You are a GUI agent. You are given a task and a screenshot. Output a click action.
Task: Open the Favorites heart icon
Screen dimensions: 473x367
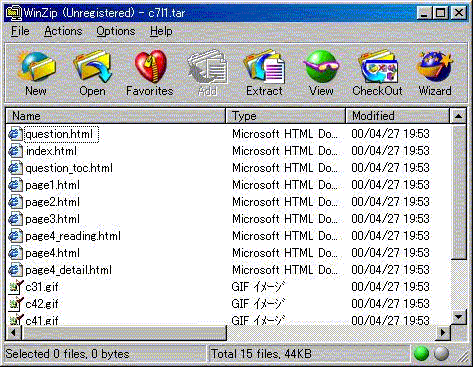(x=150, y=66)
